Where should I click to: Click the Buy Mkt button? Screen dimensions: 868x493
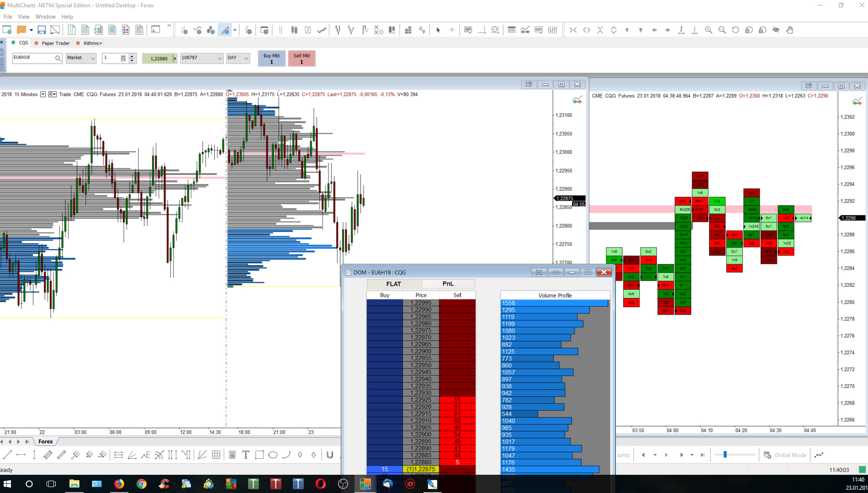tap(271, 58)
